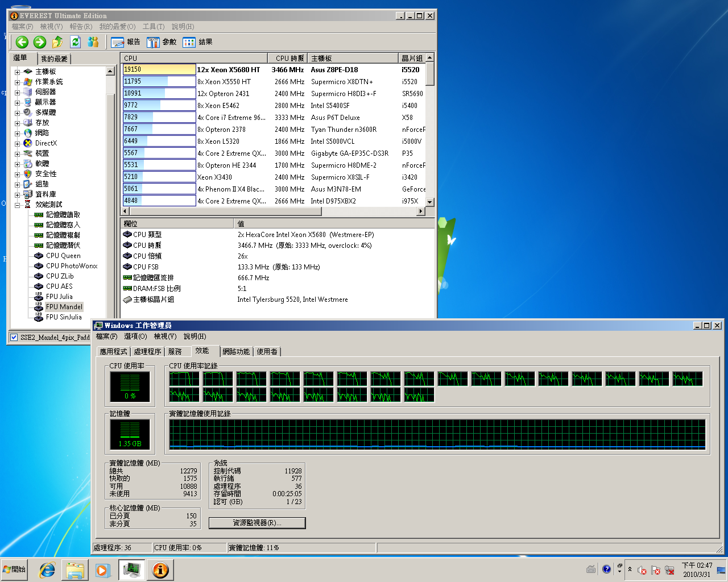Expand the 伺服器 tree node

pos(17,93)
